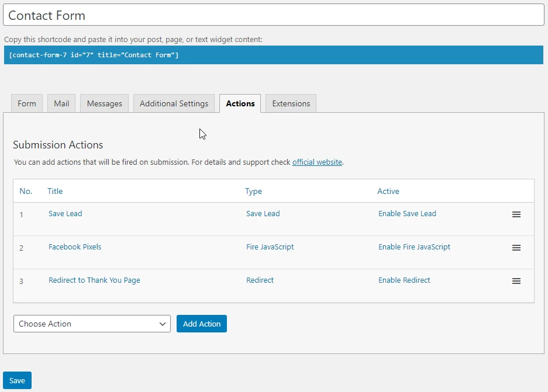Switch to the Mail tab
The image size is (548, 392).
(x=61, y=103)
